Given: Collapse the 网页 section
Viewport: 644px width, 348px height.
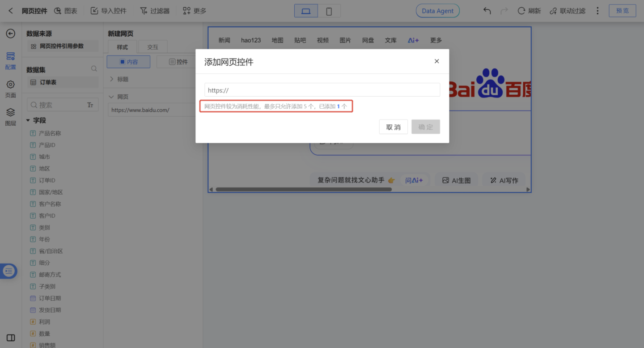Looking at the screenshot, I should (x=112, y=97).
